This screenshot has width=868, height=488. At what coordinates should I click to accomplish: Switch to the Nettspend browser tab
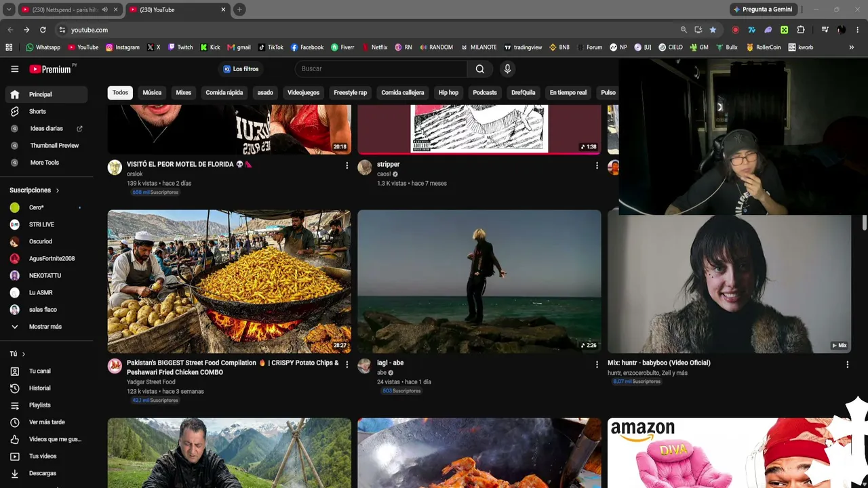tap(71, 9)
